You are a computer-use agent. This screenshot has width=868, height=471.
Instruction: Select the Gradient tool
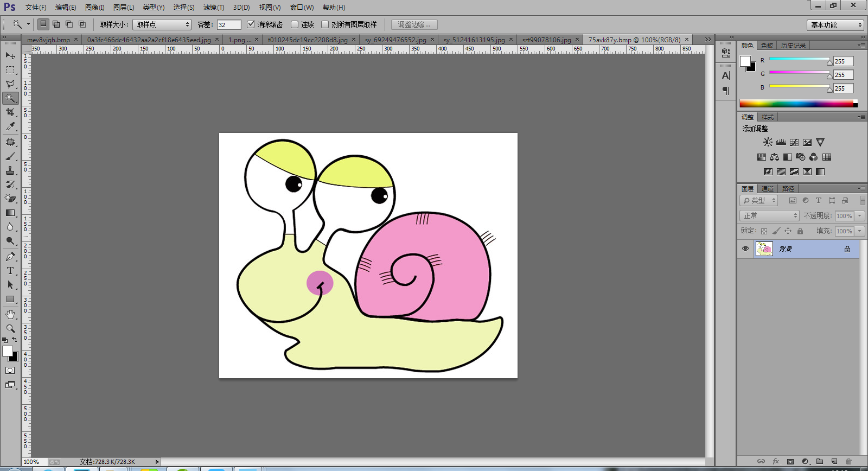(10, 213)
